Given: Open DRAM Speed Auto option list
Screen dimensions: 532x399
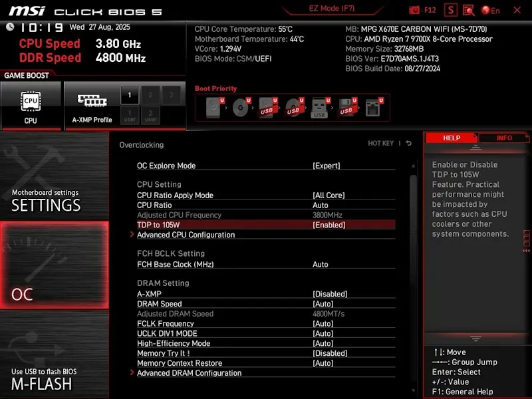Looking at the screenshot, I should click(323, 304).
